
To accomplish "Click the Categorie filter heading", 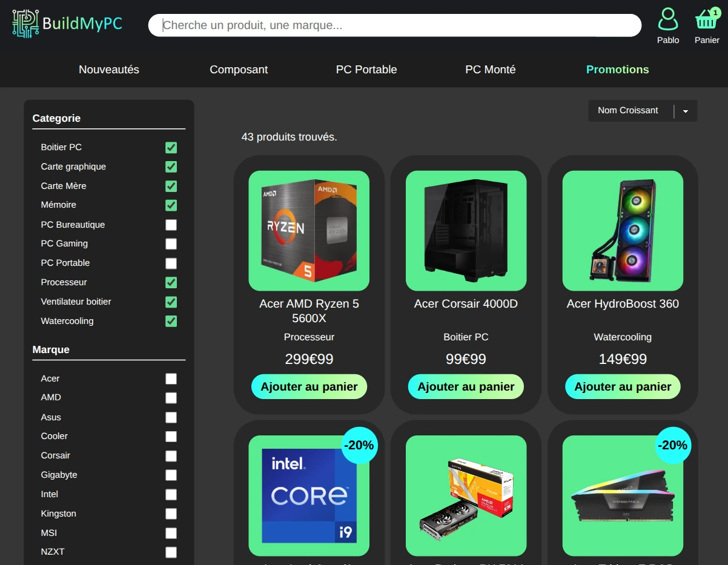I will [x=56, y=119].
